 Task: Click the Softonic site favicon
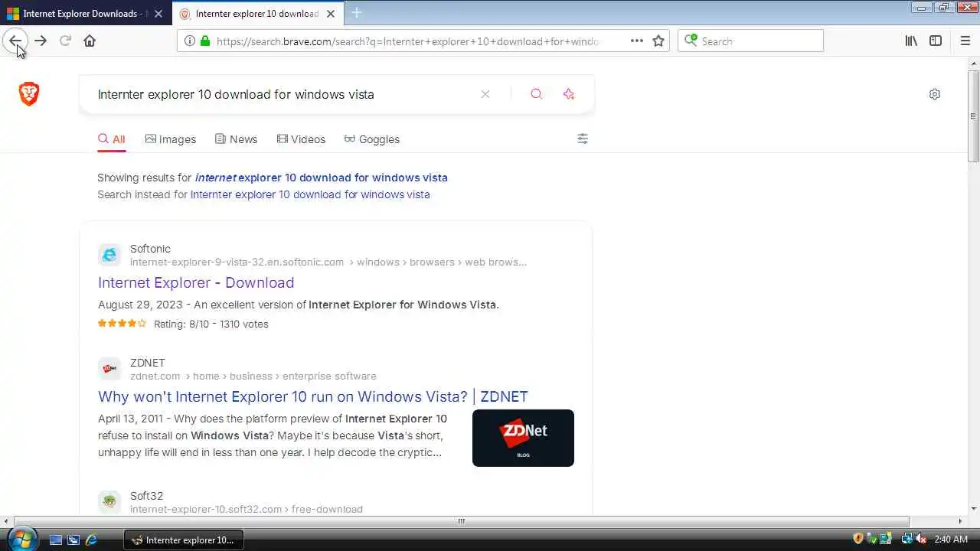109,255
